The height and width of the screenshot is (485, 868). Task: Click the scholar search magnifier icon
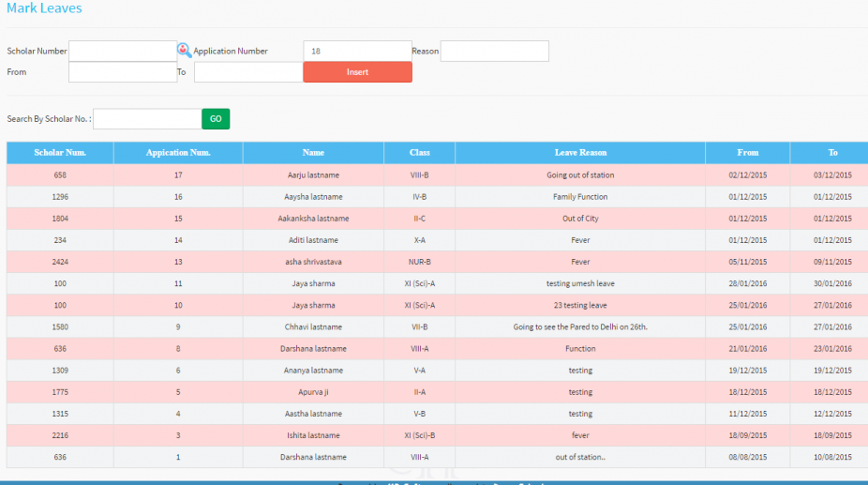click(184, 51)
